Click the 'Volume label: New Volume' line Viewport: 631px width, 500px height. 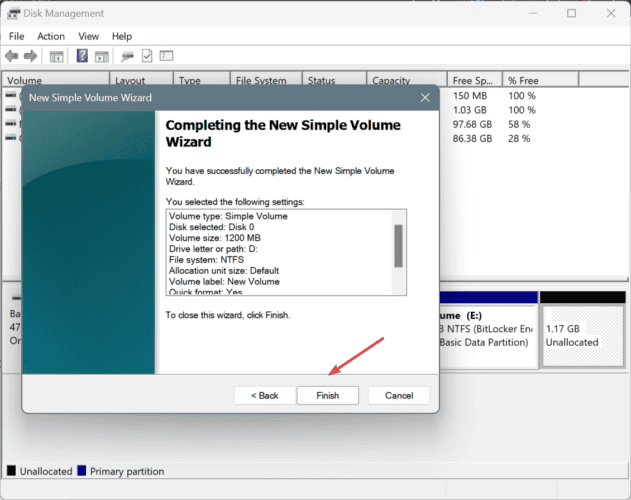pos(224,281)
